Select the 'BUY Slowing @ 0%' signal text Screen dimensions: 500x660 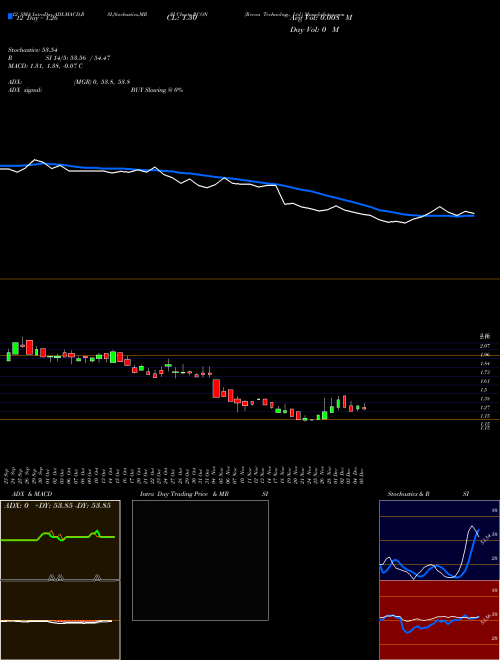157,90
